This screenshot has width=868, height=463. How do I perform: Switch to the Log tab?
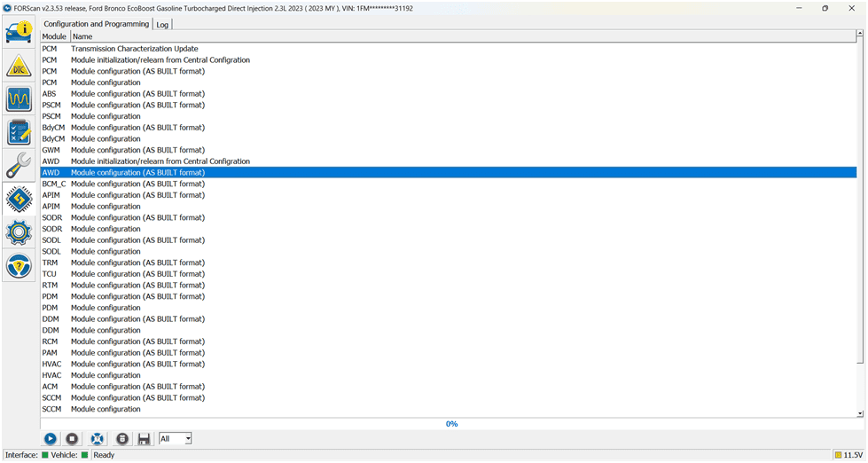pyautogui.click(x=162, y=24)
